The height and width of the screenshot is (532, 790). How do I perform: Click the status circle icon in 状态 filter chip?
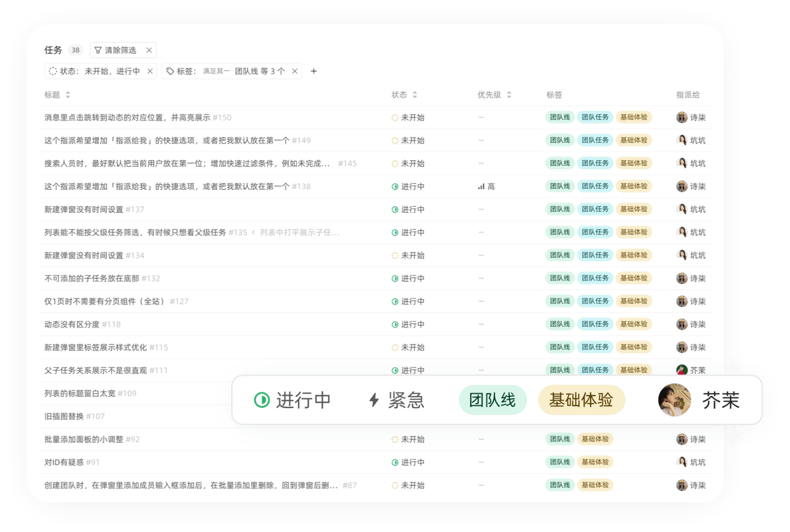coord(52,71)
